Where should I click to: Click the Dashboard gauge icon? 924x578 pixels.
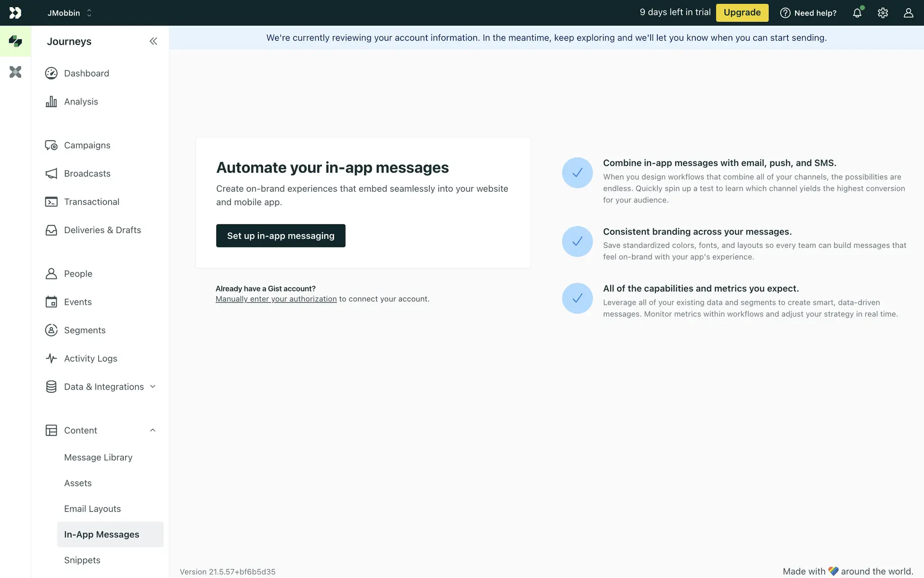(51, 73)
